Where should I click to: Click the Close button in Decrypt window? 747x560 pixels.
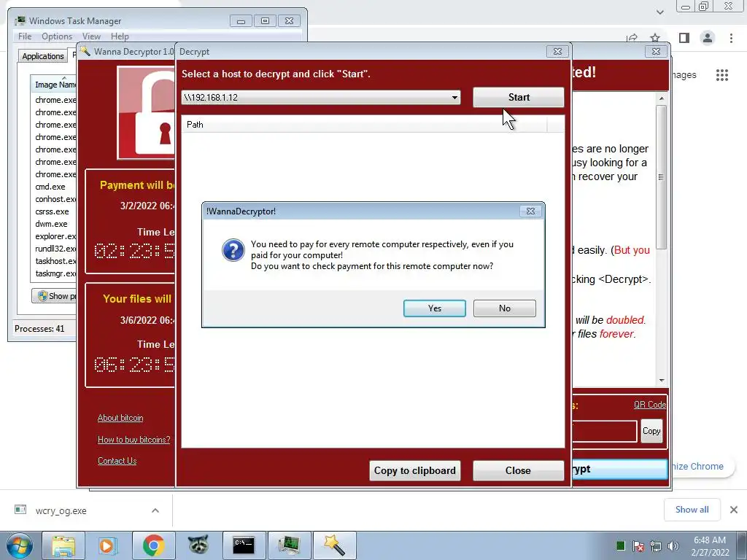(x=518, y=470)
